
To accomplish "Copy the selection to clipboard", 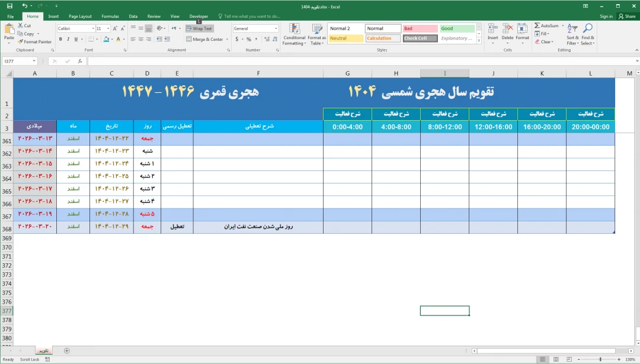I will tap(25, 34).
